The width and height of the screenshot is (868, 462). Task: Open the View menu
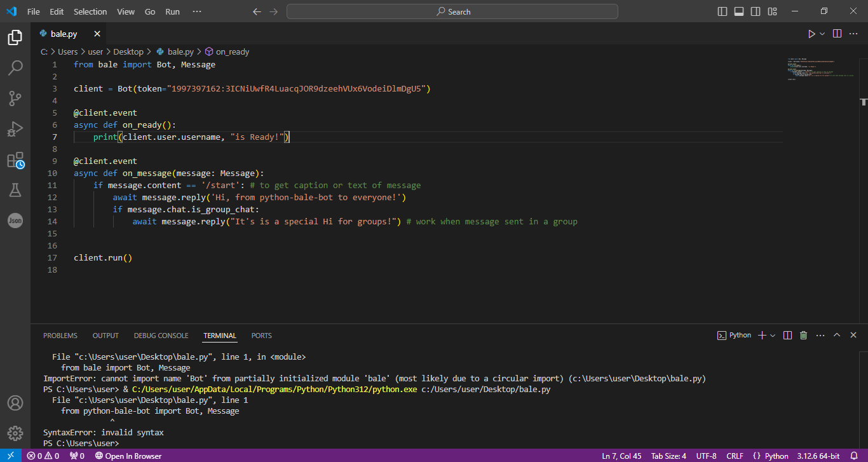tap(126, 11)
